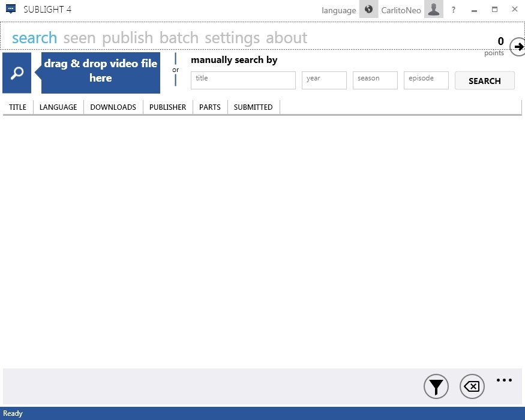
Task: Focus the year input field
Action: pos(324,80)
